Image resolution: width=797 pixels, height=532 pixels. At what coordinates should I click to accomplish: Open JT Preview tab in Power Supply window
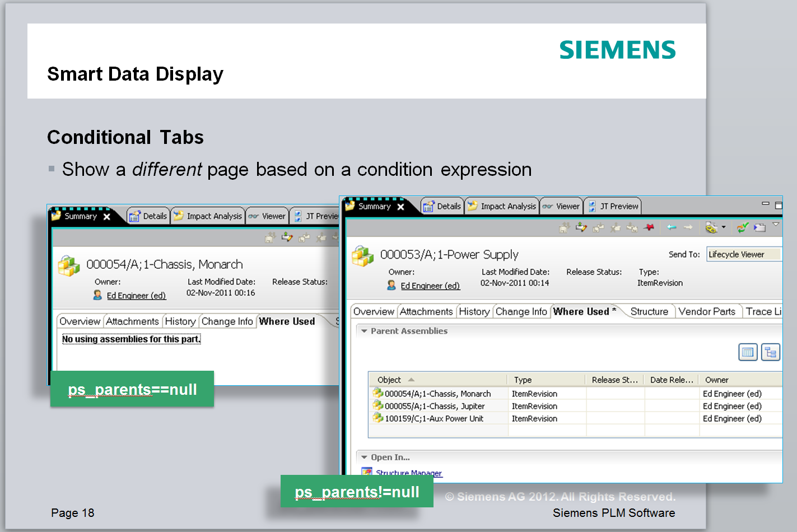click(612, 206)
